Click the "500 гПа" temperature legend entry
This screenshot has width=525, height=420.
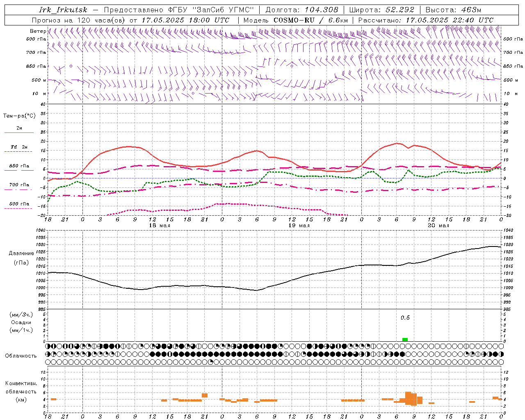pos(19,204)
